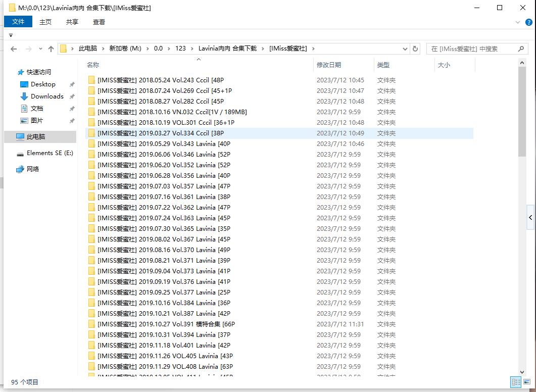Click the search magnifier icon
Image resolution: width=536 pixels, height=392 pixels.
coord(521,49)
